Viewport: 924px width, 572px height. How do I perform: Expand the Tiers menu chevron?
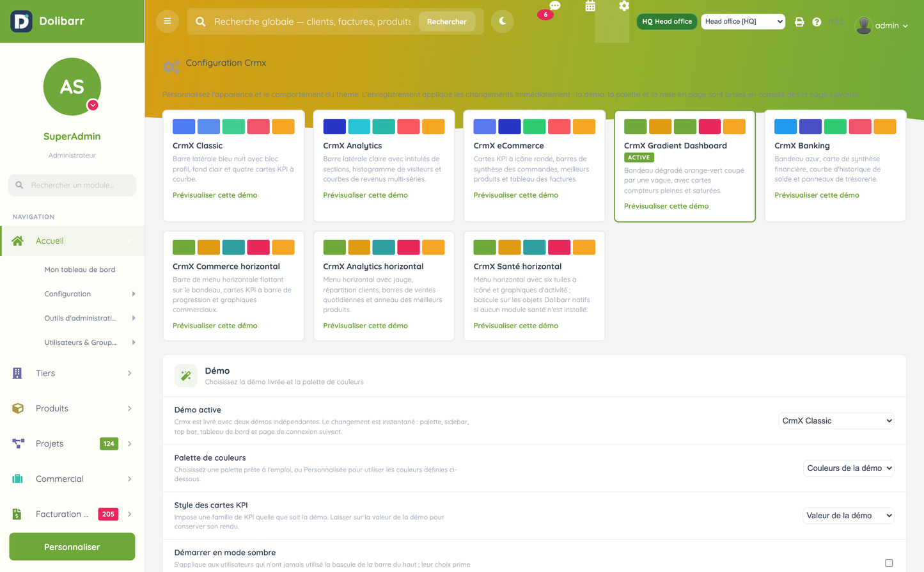point(130,373)
